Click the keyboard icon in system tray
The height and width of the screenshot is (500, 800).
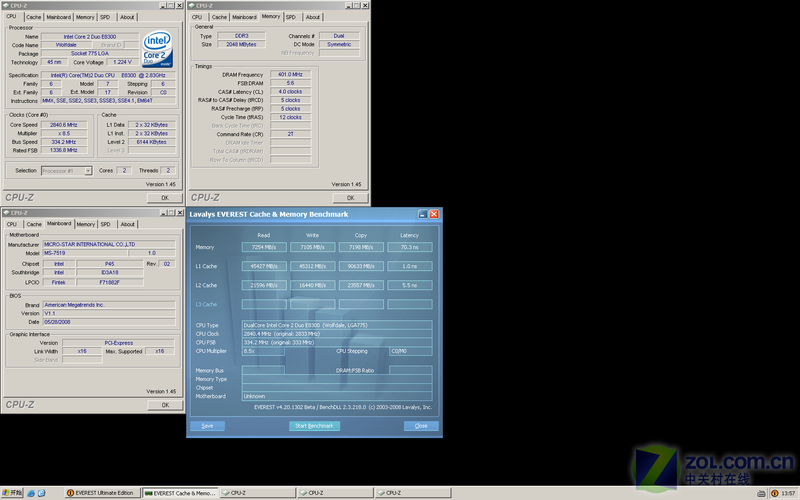pos(761,493)
